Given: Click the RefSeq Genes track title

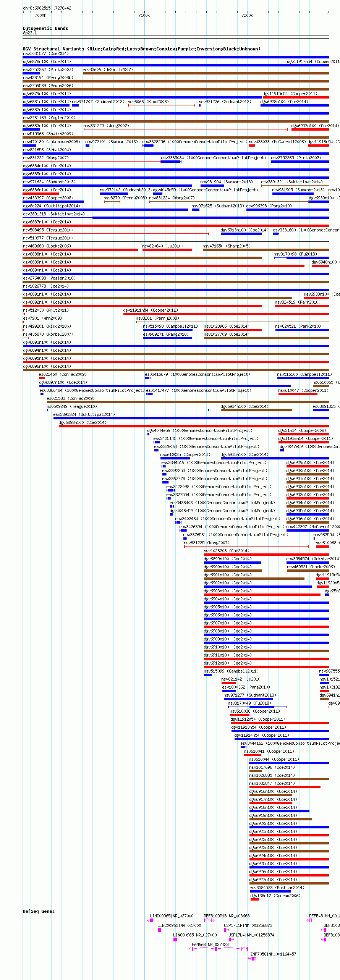Looking at the screenshot, I should click(x=39, y=911).
